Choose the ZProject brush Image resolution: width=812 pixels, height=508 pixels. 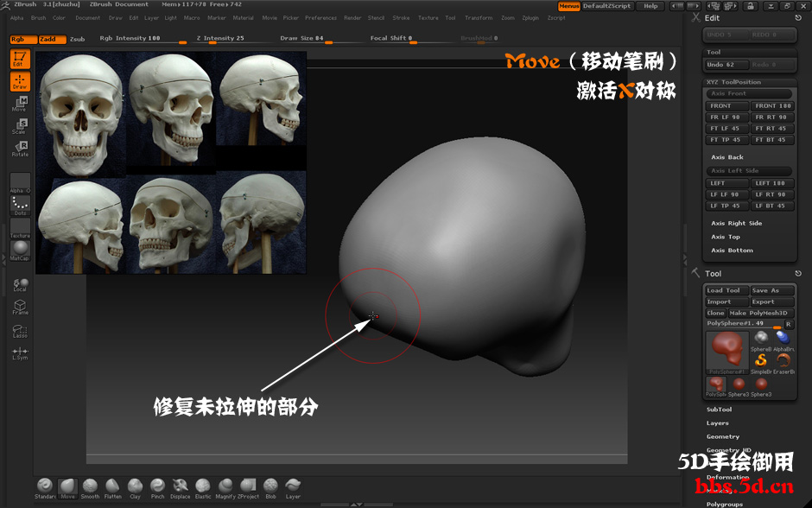coord(248,488)
